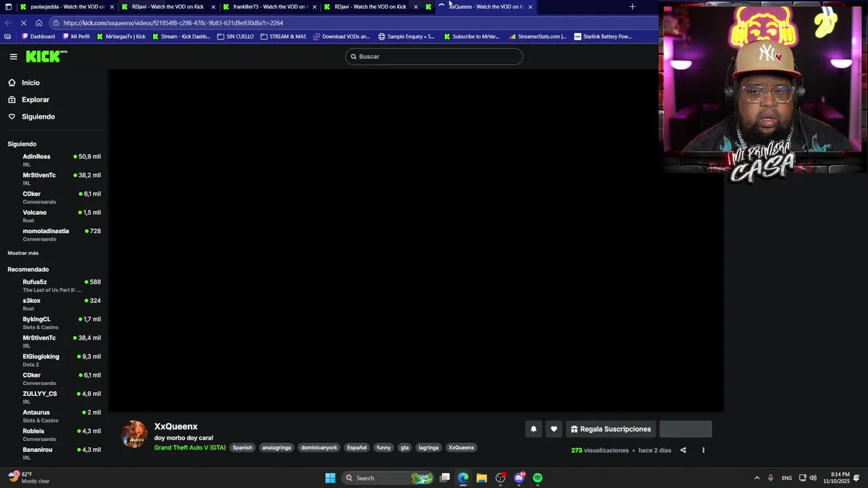Go to Inicio in sidebar
The height and width of the screenshot is (488, 868).
[31, 83]
